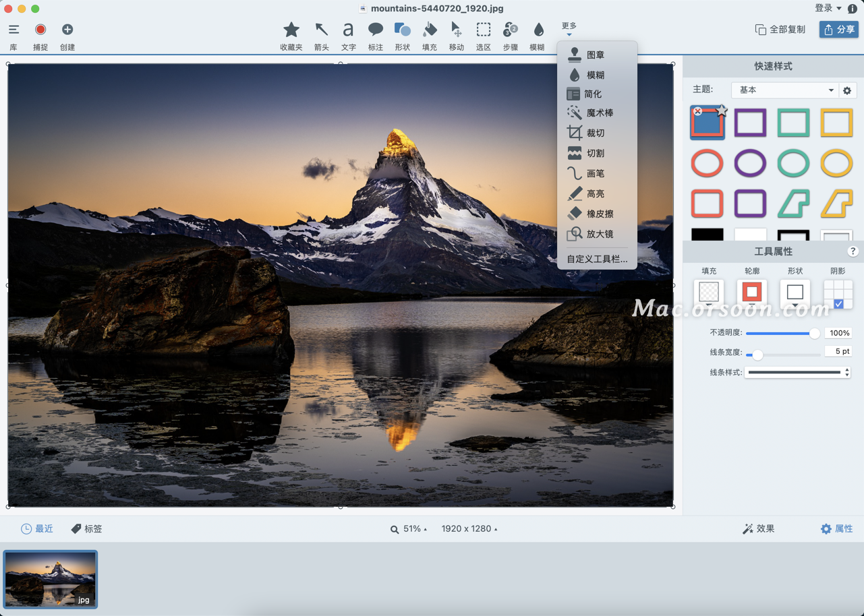Image resolution: width=864 pixels, height=616 pixels.
Task: Select the Fill (填充) bucket tool
Action: pyautogui.click(x=430, y=30)
